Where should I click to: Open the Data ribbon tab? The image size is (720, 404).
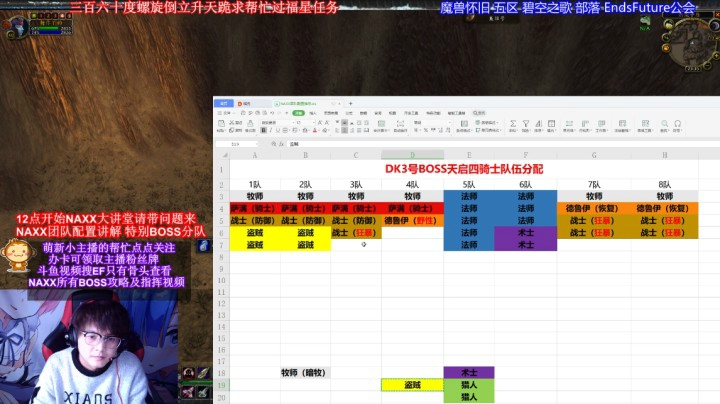[363, 113]
